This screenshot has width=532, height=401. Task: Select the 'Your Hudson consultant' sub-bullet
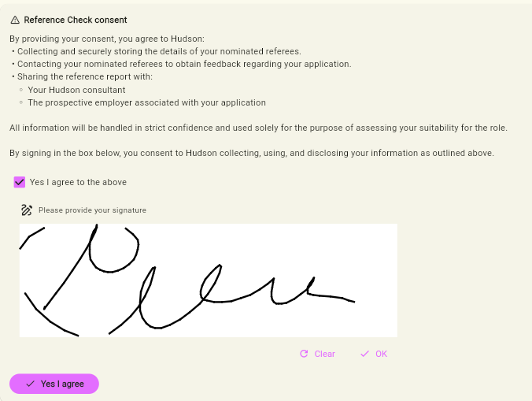[x=76, y=90]
